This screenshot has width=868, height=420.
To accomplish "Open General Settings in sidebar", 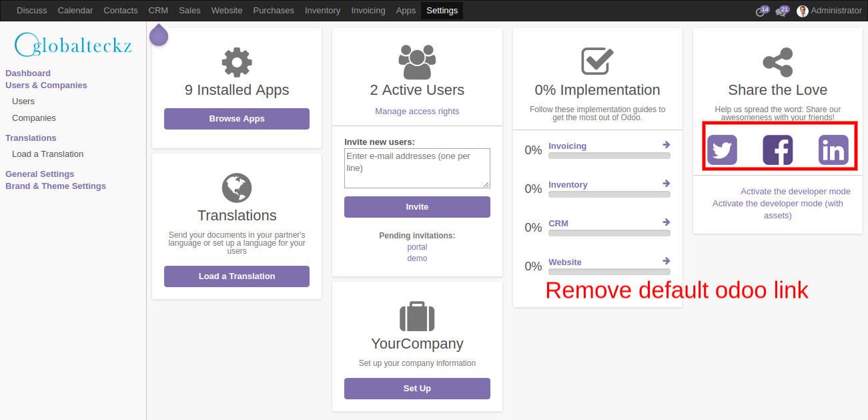I will point(39,174).
